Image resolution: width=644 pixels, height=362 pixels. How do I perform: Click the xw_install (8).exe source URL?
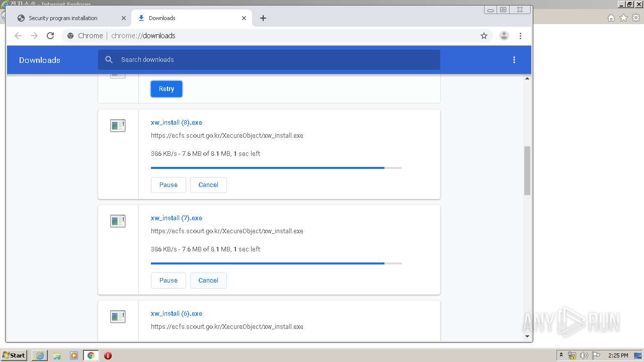tap(227, 136)
